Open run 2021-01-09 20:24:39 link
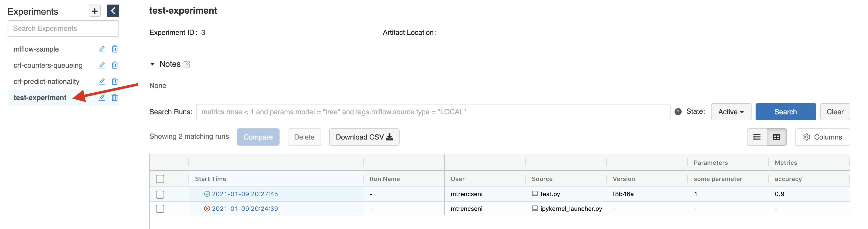 (245, 209)
